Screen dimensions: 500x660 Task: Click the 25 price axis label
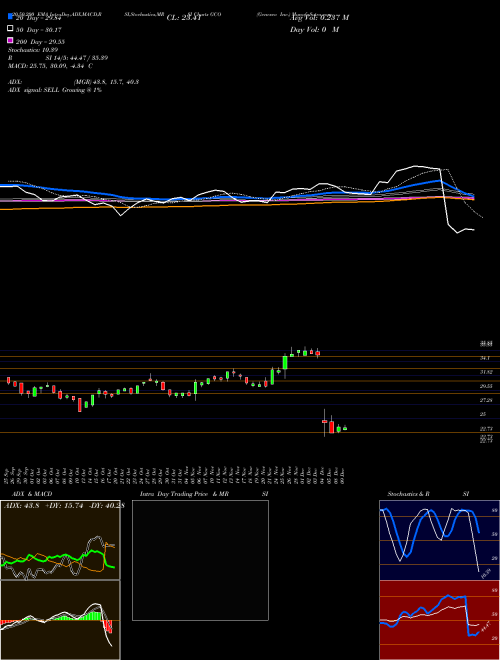pyautogui.click(x=483, y=414)
